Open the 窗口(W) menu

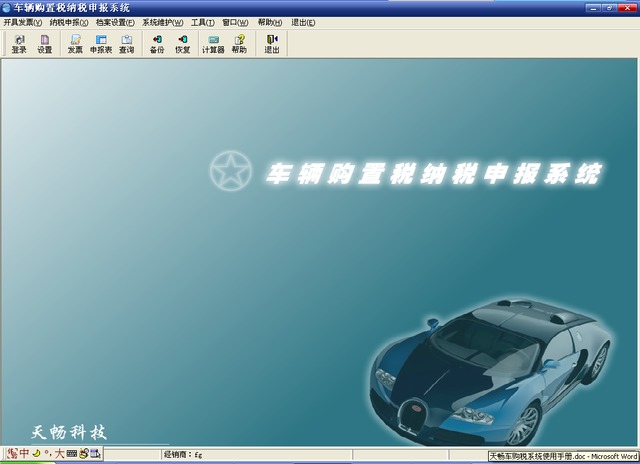(235, 22)
